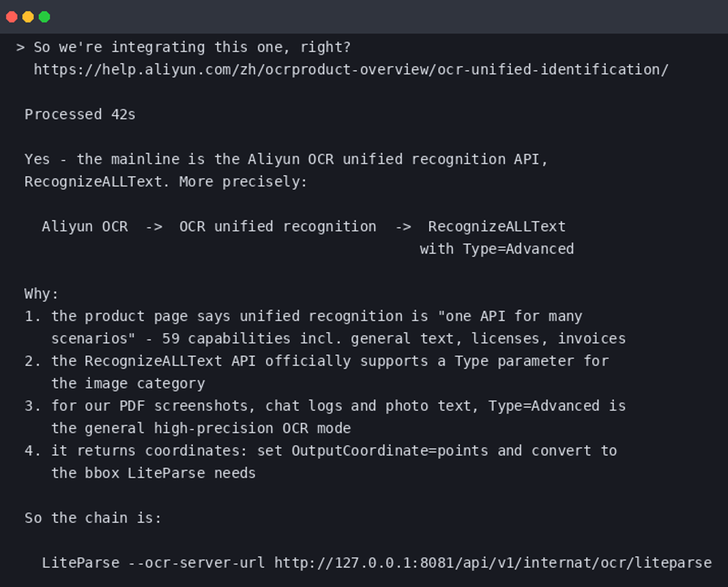Click the green maximize window button

pos(44,17)
